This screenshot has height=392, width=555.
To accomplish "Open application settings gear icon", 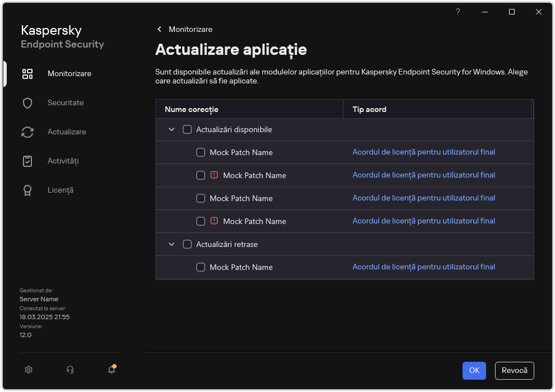I will [x=29, y=370].
